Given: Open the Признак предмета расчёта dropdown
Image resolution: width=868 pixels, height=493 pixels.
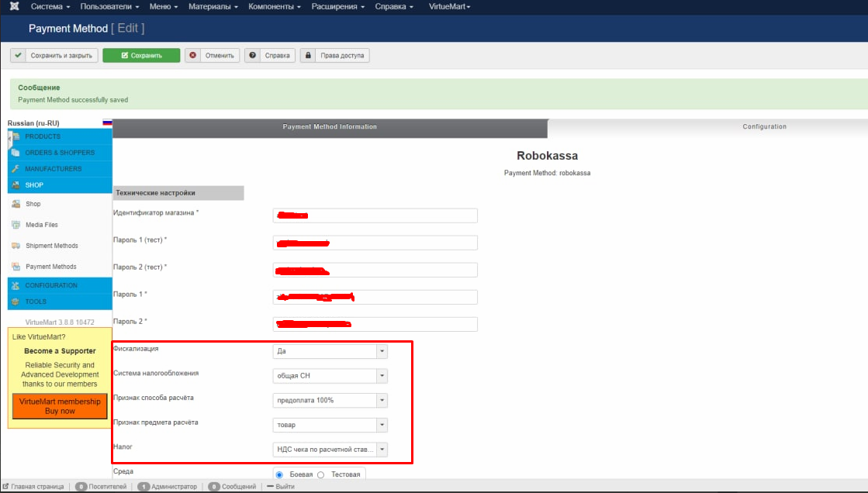Looking at the screenshot, I should pyautogui.click(x=330, y=425).
